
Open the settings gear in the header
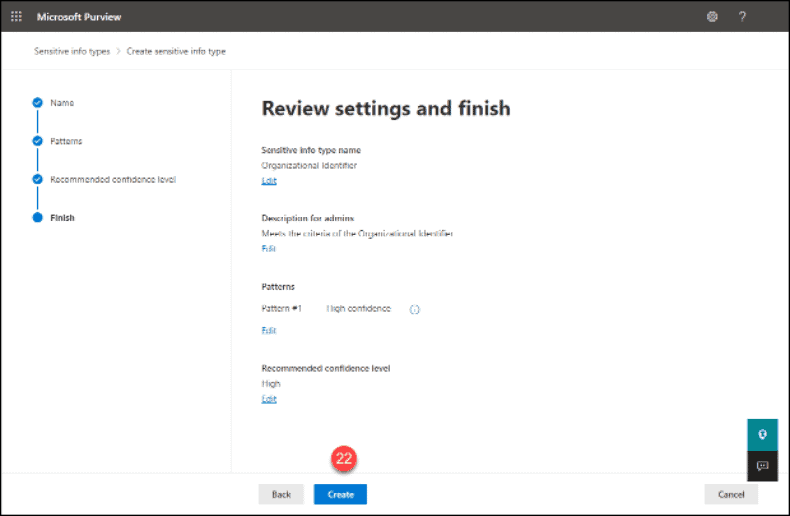point(712,17)
